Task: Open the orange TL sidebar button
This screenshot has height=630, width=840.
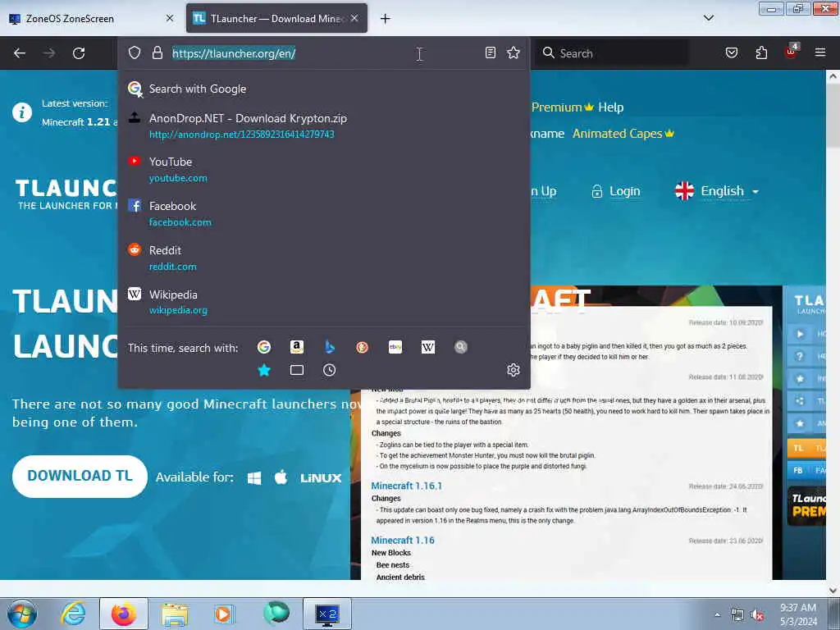Action: tap(806, 448)
